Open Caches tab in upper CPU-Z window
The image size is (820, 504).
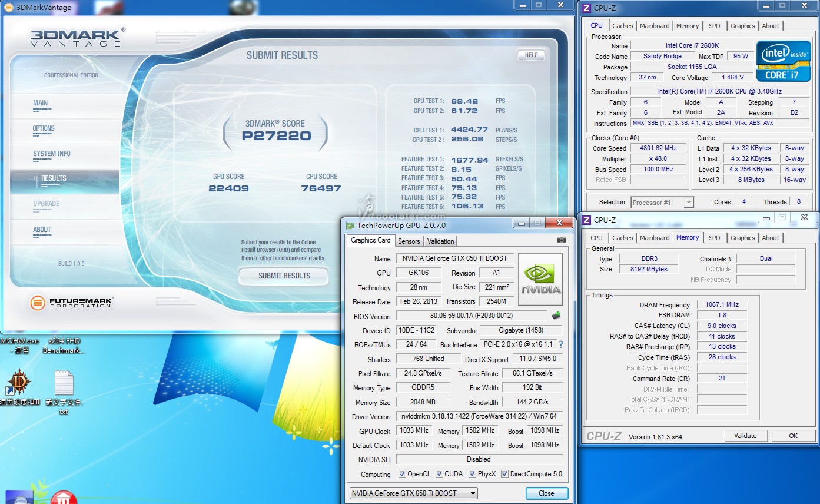[622, 26]
